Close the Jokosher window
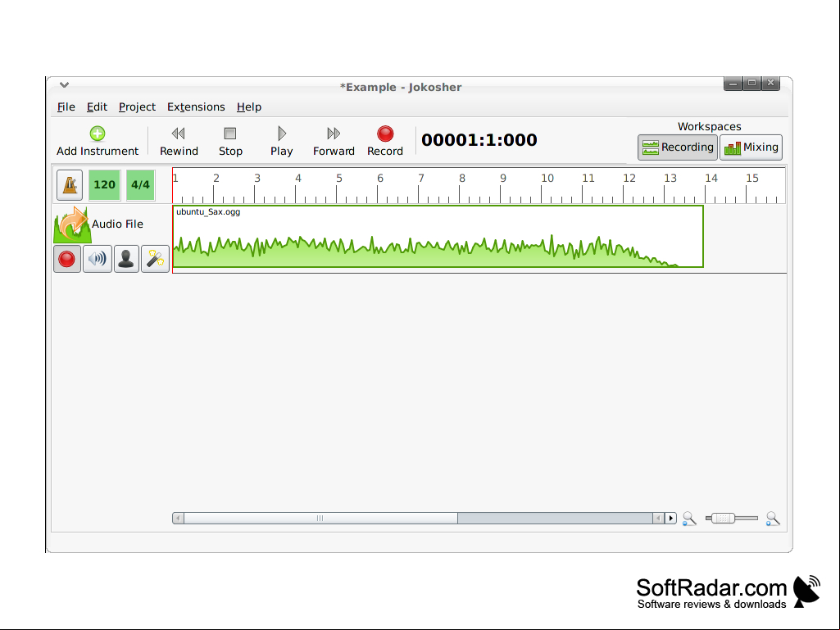The height and width of the screenshot is (630, 840). click(770, 83)
